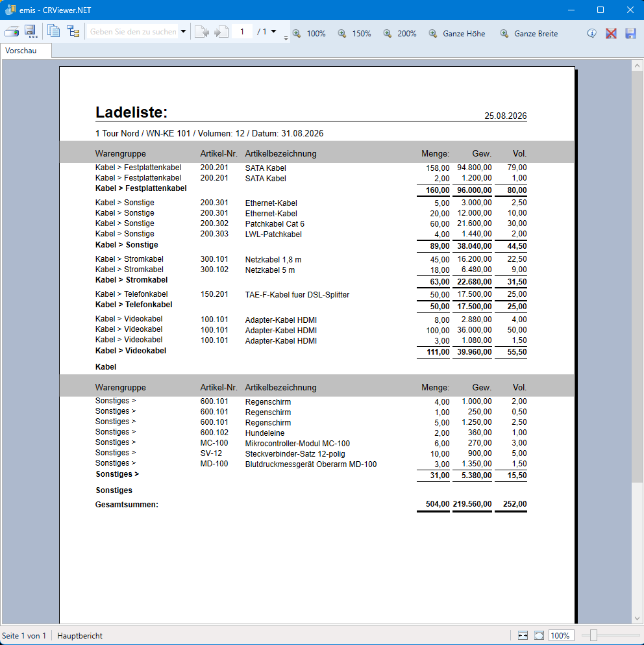Click Ganze Breite zoom button
The width and height of the screenshot is (644, 645).
529,33
